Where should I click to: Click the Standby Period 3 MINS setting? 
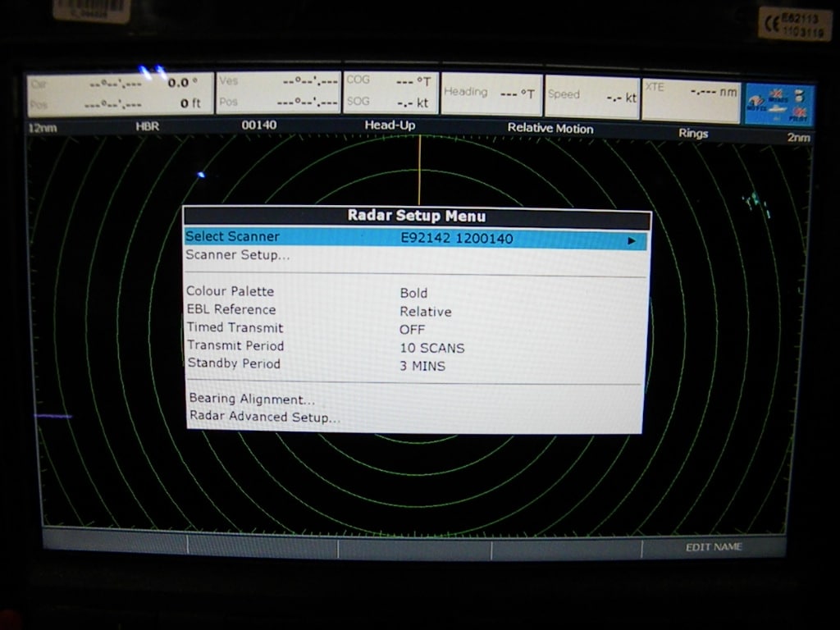(422, 365)
